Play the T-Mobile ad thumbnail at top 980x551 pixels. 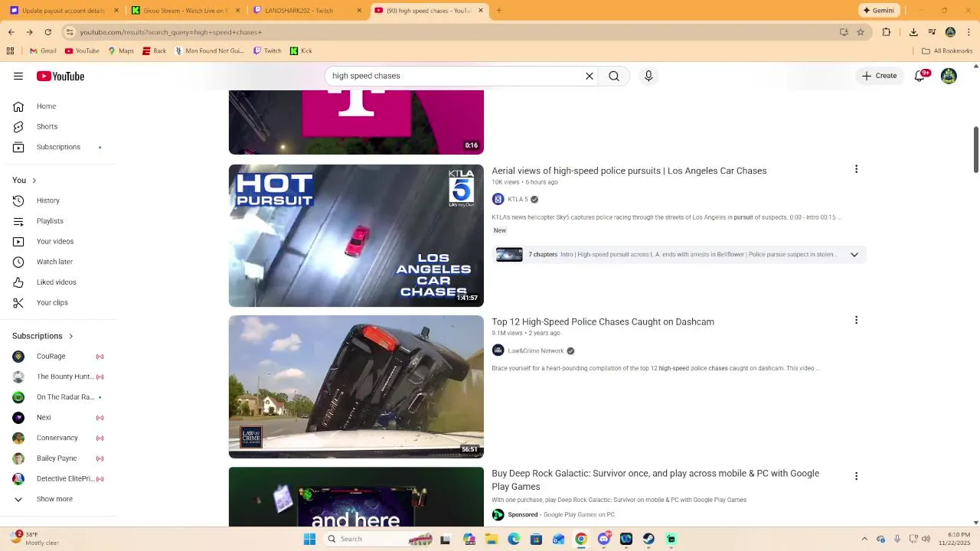356,122
